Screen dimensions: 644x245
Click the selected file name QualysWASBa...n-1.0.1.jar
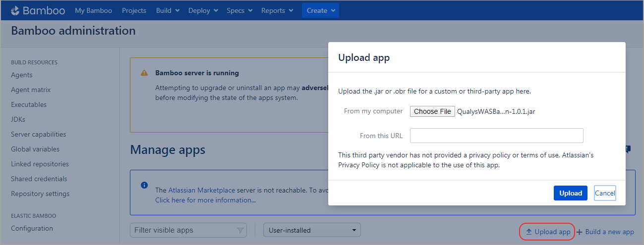[496, 111]
